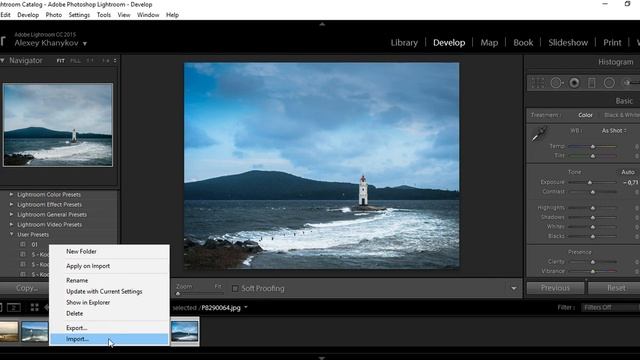Select the Crop Overlay tool
The width and height of the screenshot is (640, 360).
click(x=538, y=83)
